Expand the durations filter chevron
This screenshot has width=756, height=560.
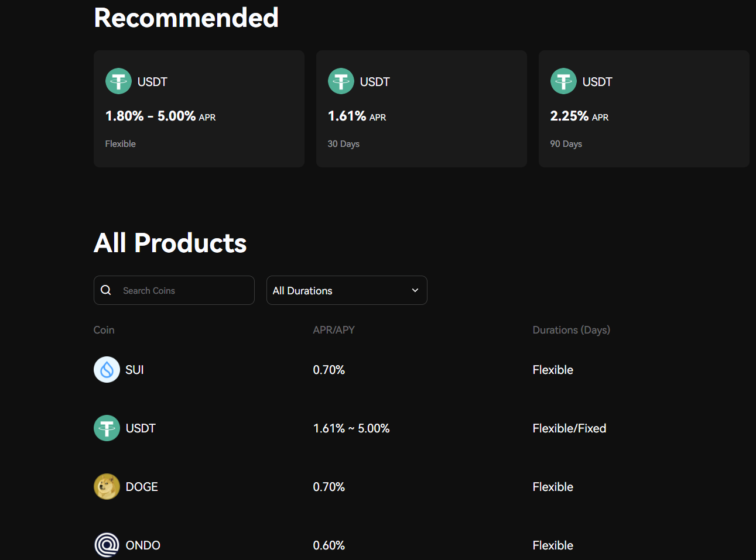click(415, 290)
